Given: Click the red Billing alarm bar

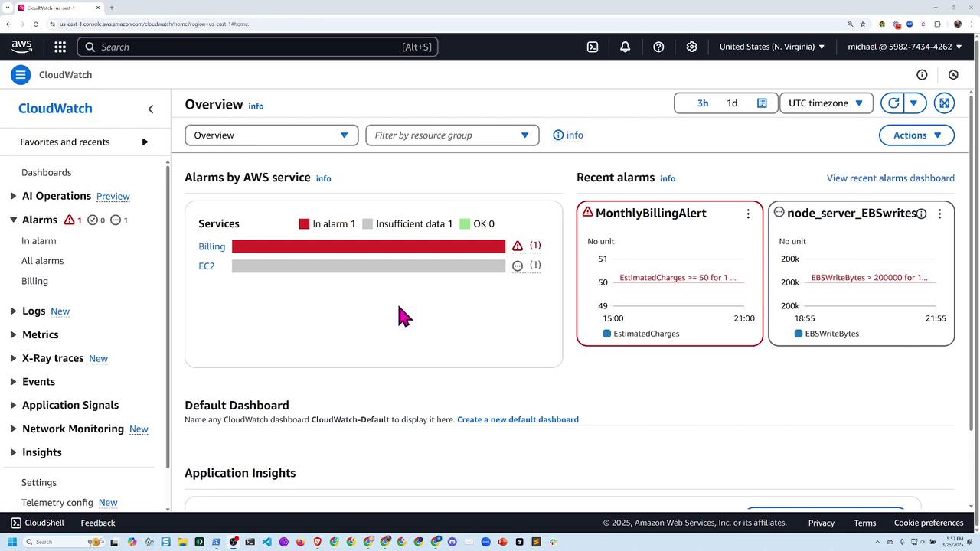Looking at the screenshot, I should pyautogui.click(x=368, y=246).
